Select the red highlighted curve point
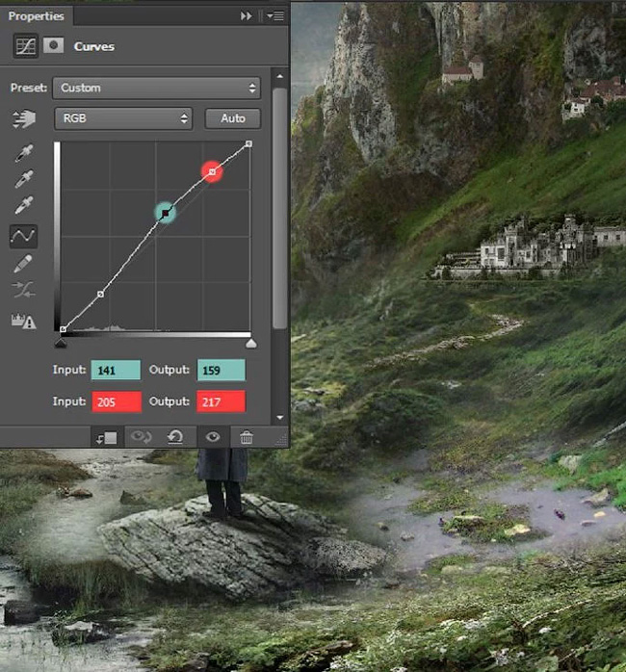 click(x=212, y=172)
